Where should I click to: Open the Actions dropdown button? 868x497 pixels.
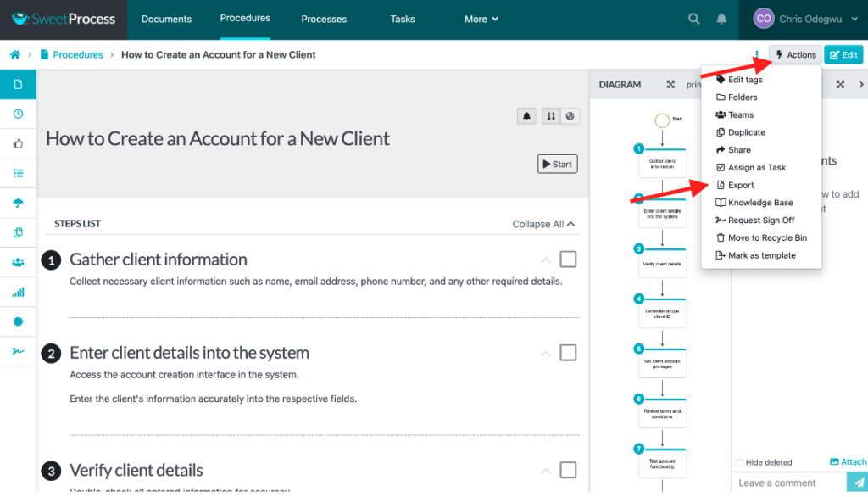click(x=795, y=54)
